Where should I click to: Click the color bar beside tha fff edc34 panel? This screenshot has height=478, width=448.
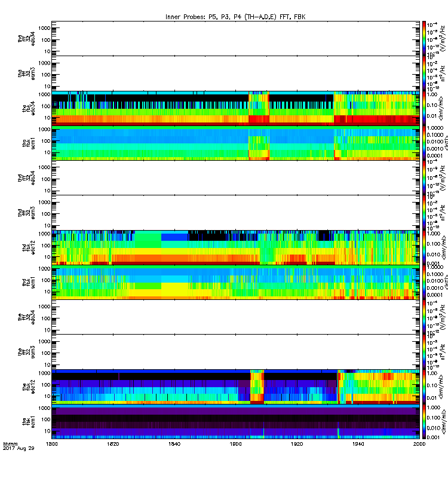click(x=424, y=38)
